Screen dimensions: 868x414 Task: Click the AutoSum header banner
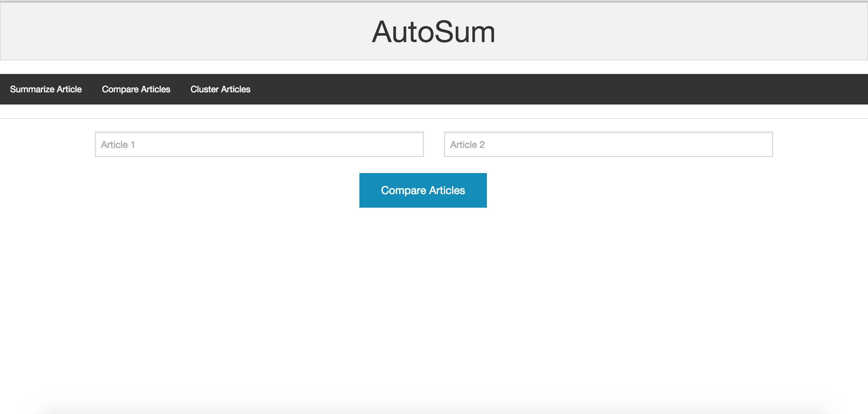(x=433, y=32)
